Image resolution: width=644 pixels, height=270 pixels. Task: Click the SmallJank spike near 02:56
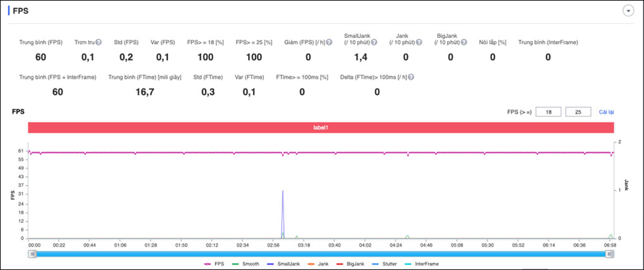pyautogui.click(x=283, y=214)
